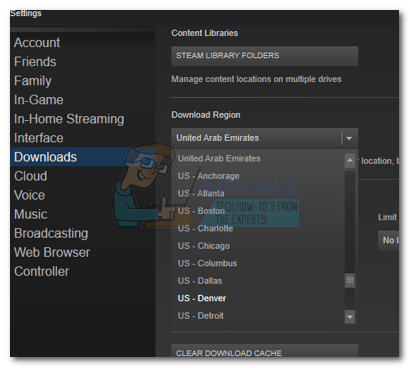Collapse the Download Region dropdown arrow
Image resolution: width=410 pixels, height=368 pixels.
(x=349, y=138)
